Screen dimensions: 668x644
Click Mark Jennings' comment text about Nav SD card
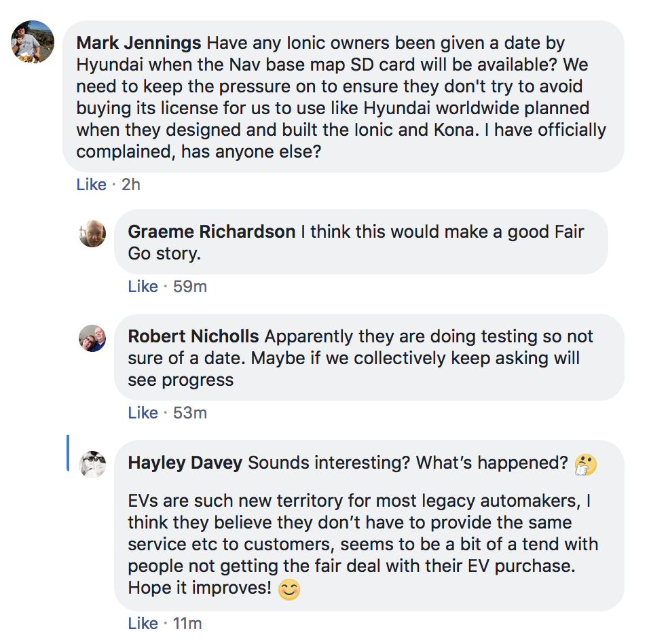click(x=339, y=97)
